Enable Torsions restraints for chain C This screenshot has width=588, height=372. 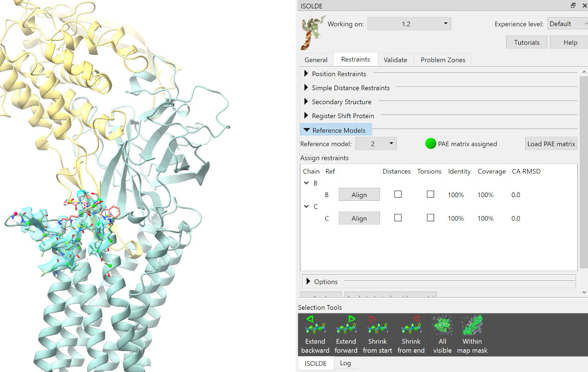coord(430,218)
